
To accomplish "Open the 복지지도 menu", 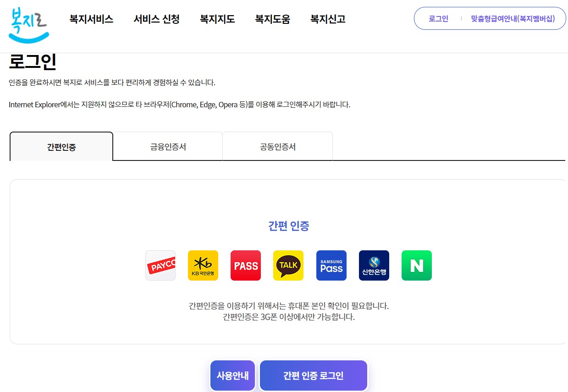I will pyautogui.click(x=217, y=19).
